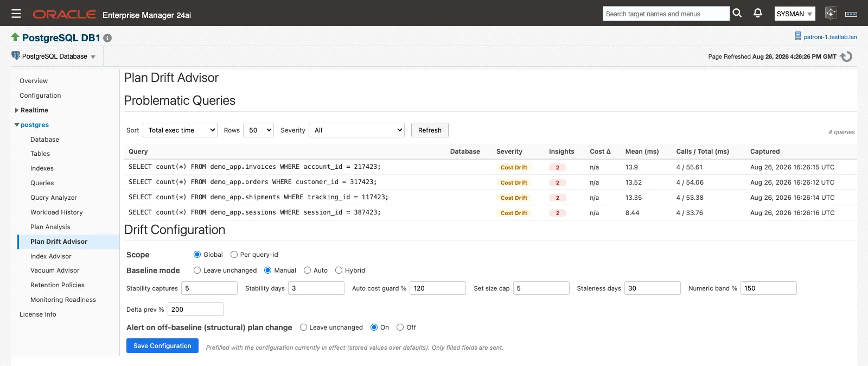Image resolution: width=868 pixels, height=366 pixels.
Task: Open Tables in sidebar
Action: point(40,154)
